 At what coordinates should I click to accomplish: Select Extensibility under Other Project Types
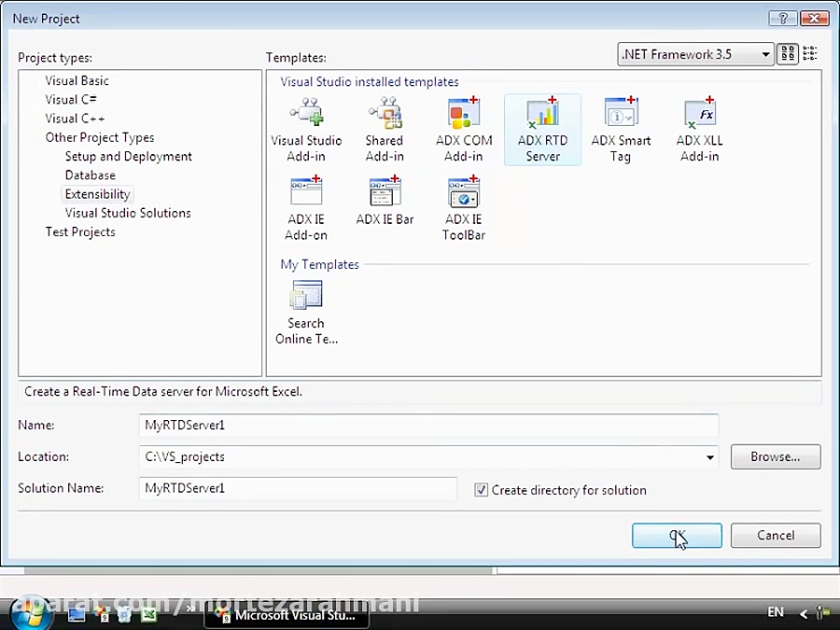(x=97, y=193)
